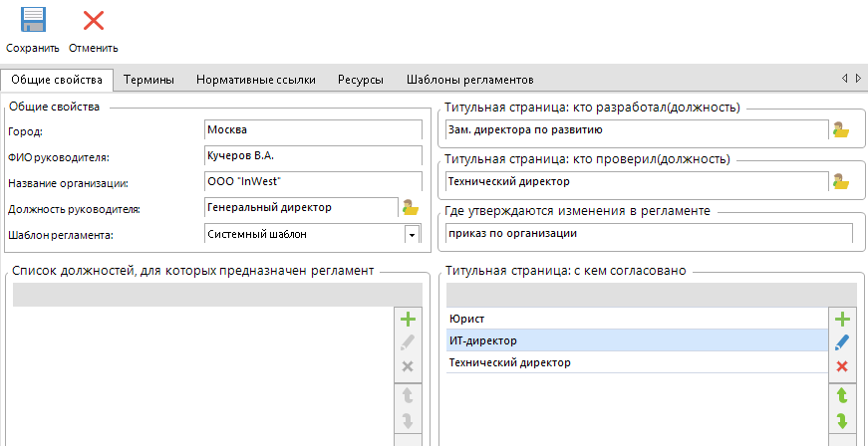The height and width of the screenshot is (446, 868).
Task: Select Юрист in the согласовано list
Action: 638,318
